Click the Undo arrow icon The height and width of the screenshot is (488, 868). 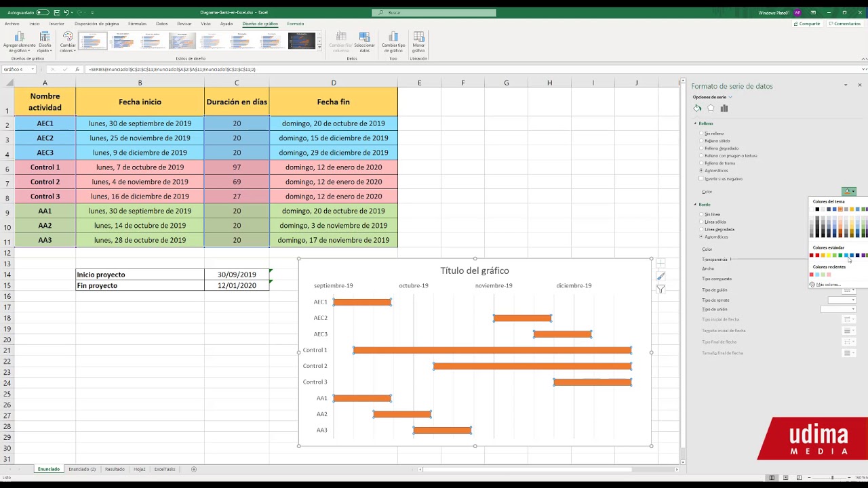pos(66,12)
